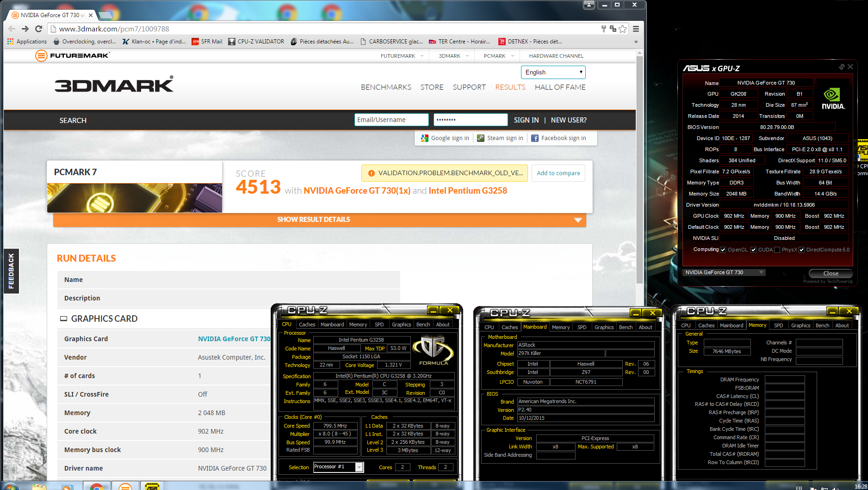Click the SIGN IN button
Screen dimensions: 868x490
[x=526, y=120]
